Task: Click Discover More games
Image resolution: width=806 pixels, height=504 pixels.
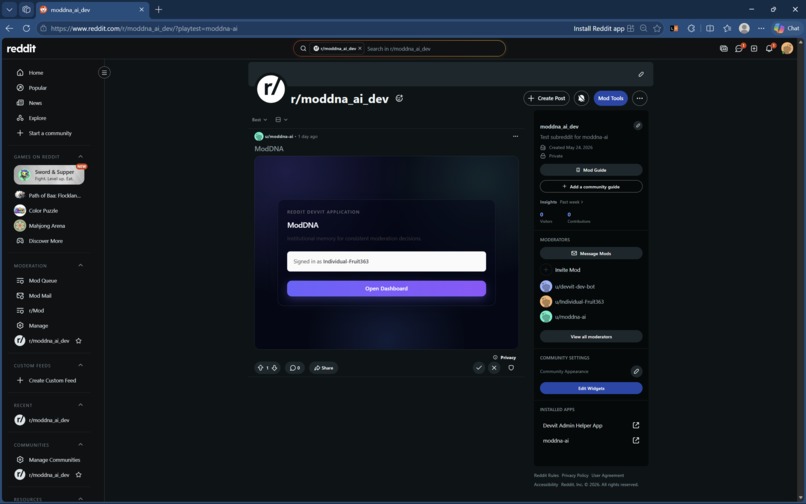Action: click(x=45, y=241)
